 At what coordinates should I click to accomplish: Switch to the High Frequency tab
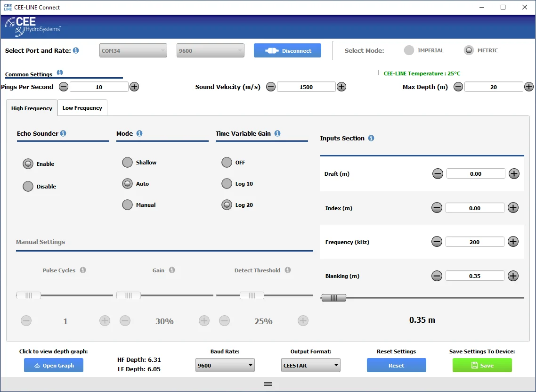tap(32, 108)
